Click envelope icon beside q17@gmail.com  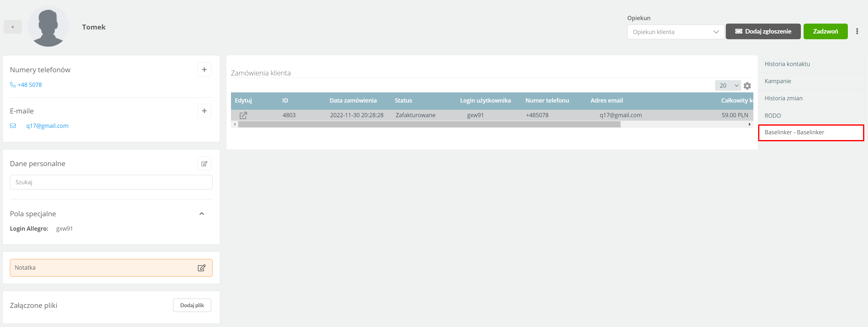click(x=13, y=126)
